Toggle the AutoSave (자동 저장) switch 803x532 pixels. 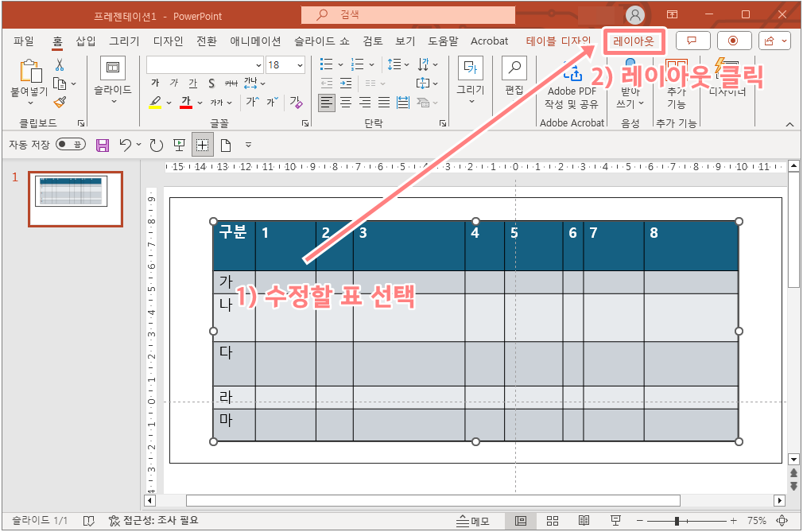(71, 145)
